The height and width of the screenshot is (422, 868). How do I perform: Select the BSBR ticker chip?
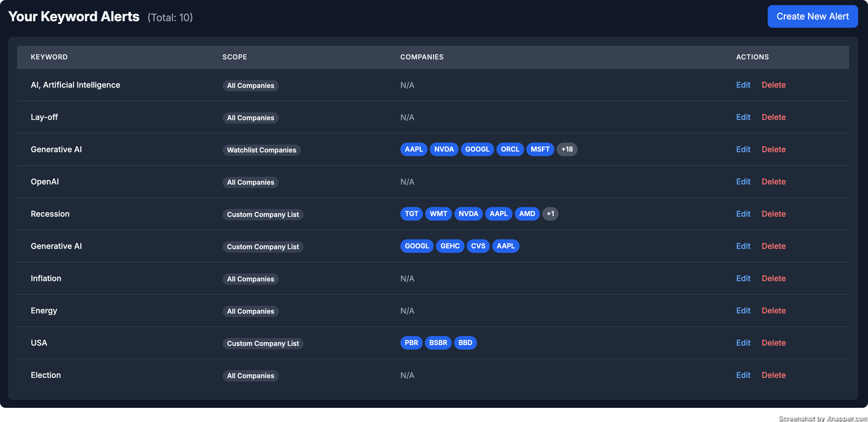tap(438, 343)
